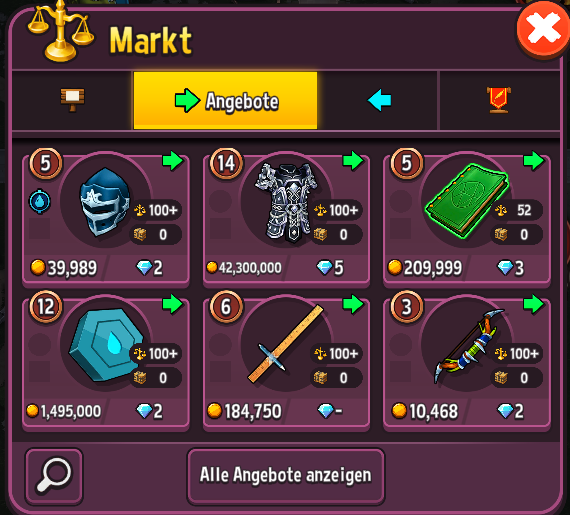The height and width of the screenshot is (515, 570).
Task: Select the colorful bow offer
Action: point(467,362)
